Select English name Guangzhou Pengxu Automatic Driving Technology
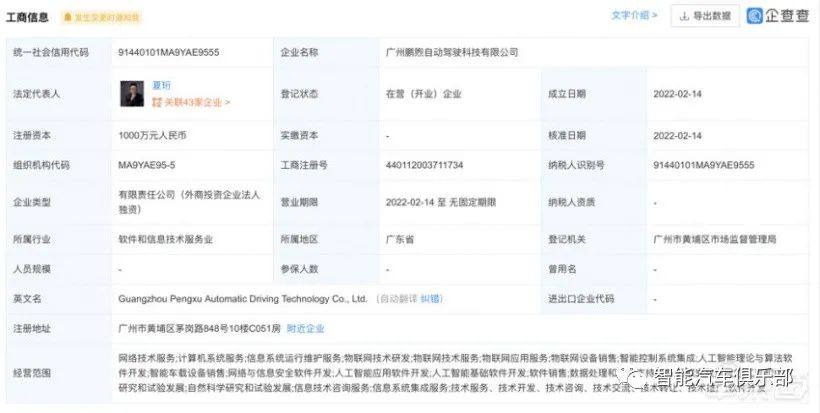Screen dimensions: 820x413 click(243, 299)
